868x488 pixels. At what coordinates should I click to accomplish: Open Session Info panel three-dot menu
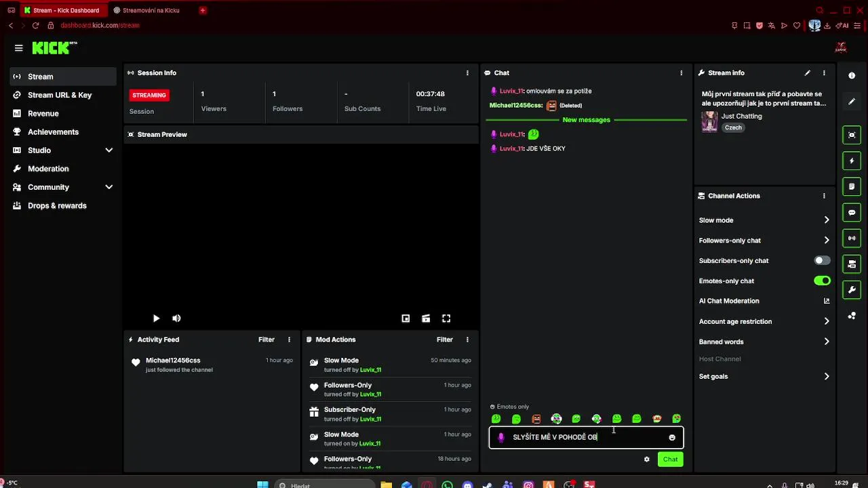pyautogui.click(x=467, y=73)
